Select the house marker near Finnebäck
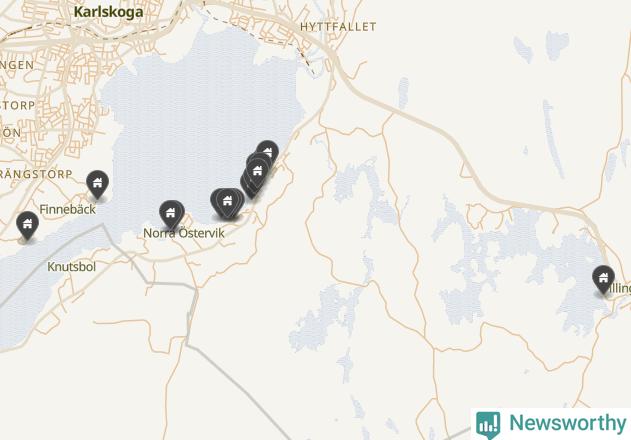631x440 pixels. 97,184
